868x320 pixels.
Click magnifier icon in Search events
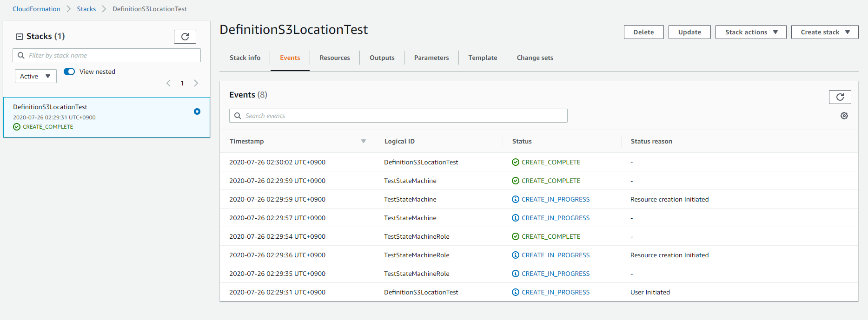(238, 116)
